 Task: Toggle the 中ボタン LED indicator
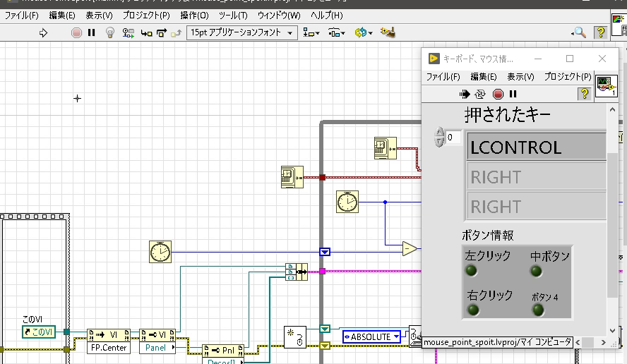[536, 272]
